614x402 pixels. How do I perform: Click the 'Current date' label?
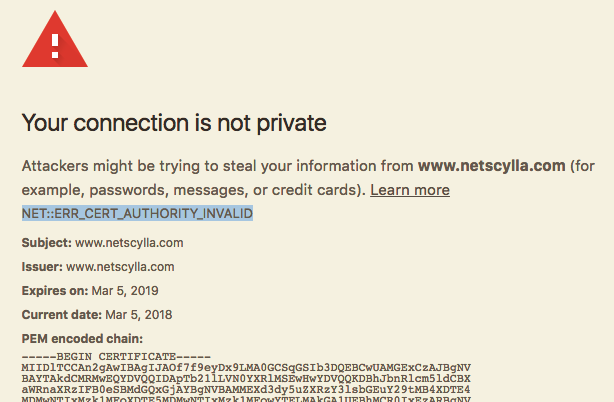coord(61,315)
